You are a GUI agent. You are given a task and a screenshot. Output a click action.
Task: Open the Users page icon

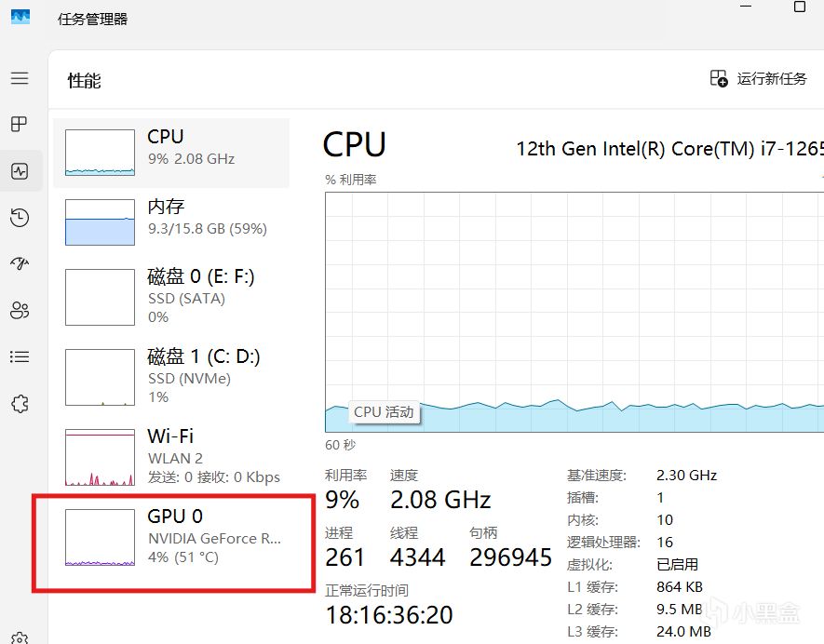click(x=20, y=311)
